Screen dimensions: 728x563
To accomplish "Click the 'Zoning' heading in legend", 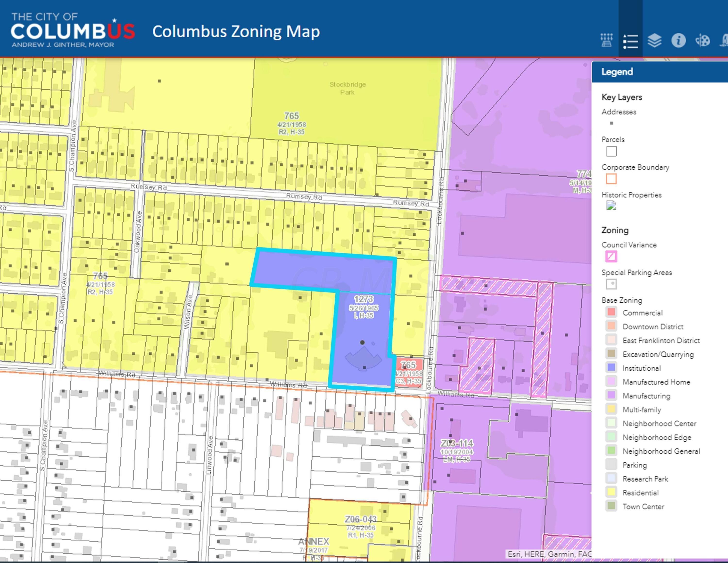I will [x=615, y=230].
